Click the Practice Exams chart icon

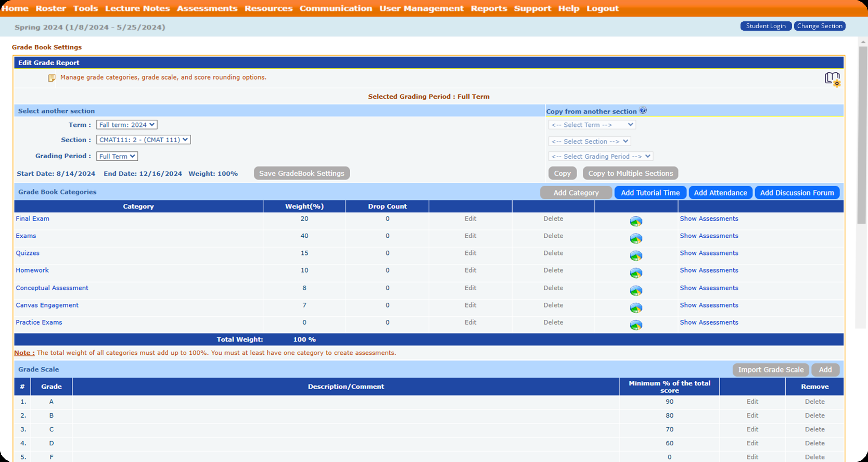(x=636, y=325)
